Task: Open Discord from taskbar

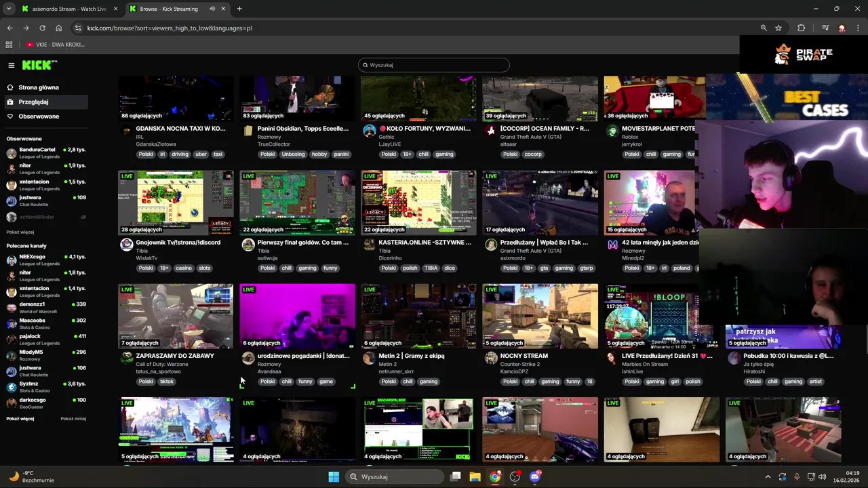Action: 535,476
